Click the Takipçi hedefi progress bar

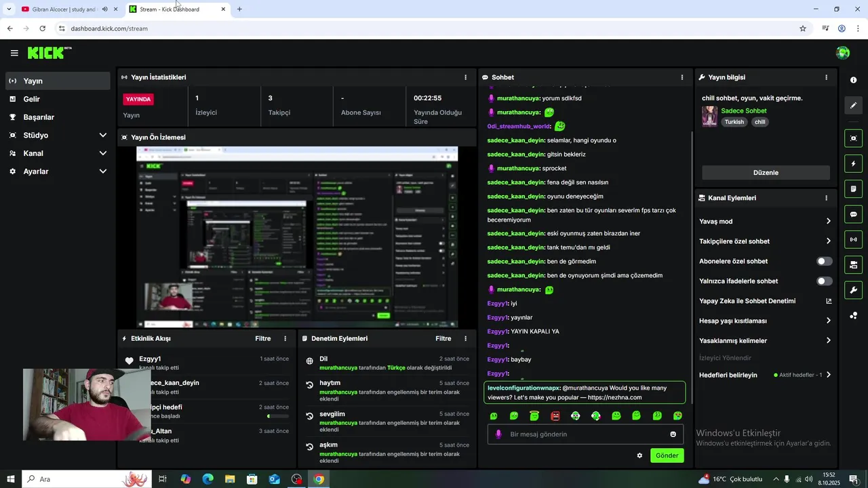coord(278,416)
